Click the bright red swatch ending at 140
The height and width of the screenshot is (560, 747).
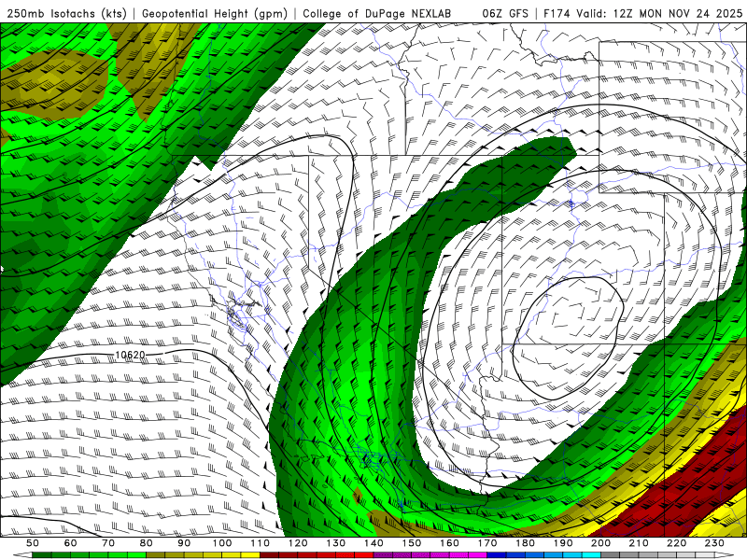[x=364, y=555]
